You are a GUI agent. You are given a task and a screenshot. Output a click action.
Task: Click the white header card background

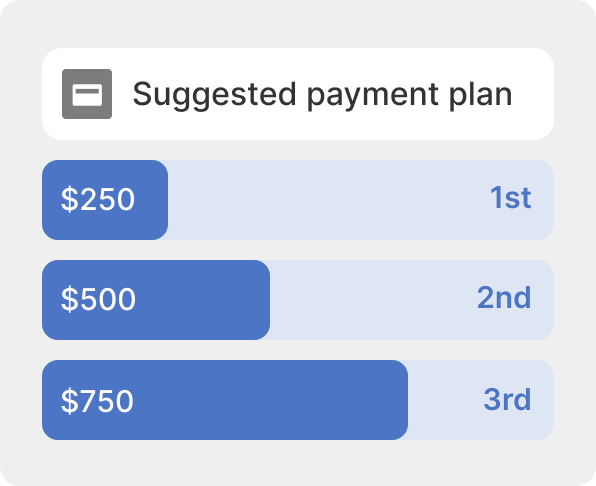tap(298, 94)
